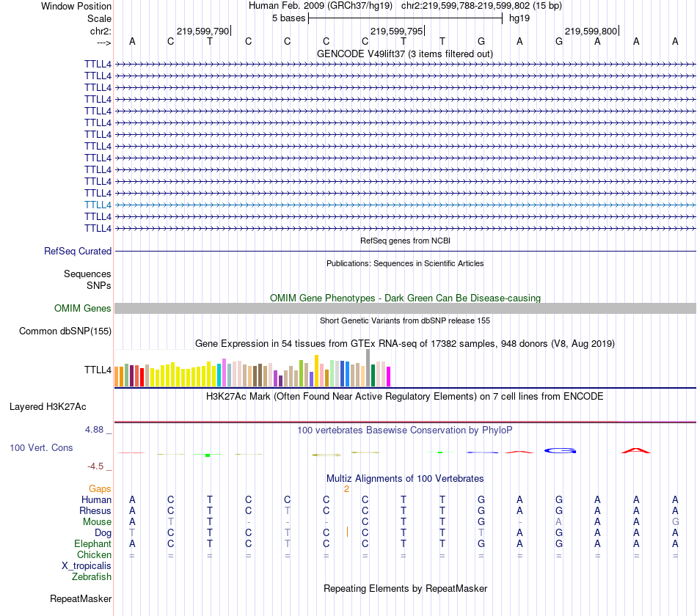Open the RefSeq Curated track label
The width and height of the screenshot is (697, 616).
(x=78, y=251)
